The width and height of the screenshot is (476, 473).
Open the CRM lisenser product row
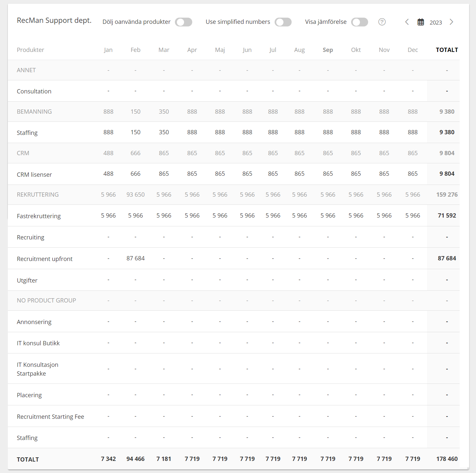pyautogui.click(x=34, y=174)
